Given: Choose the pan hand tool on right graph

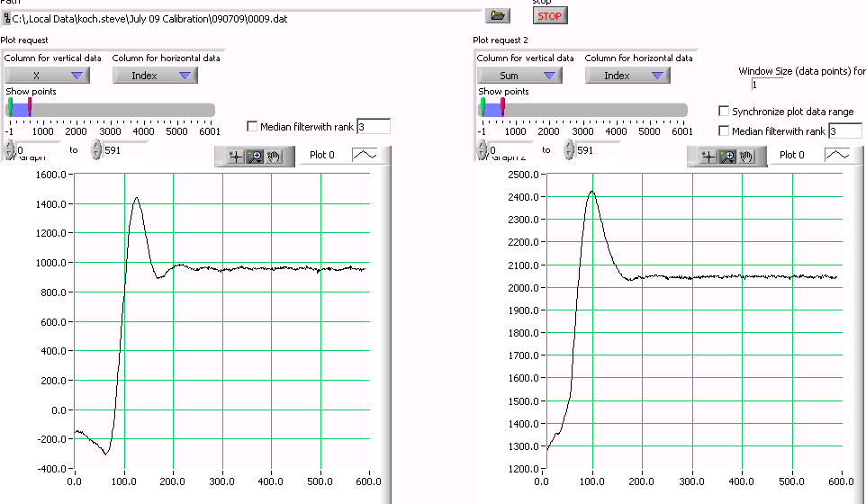Looking at the screenshot, I should coord(746,156).
